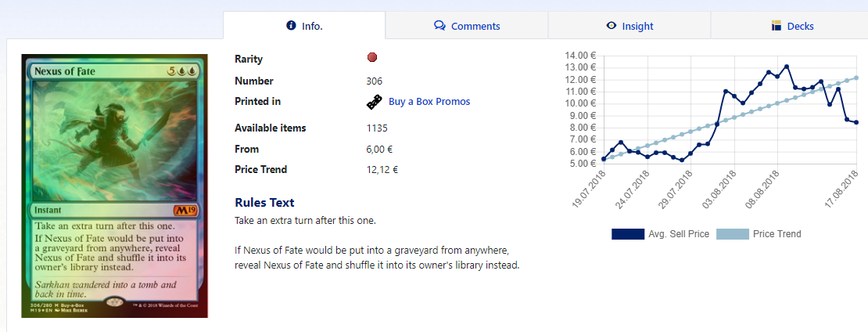Click the Avg. Sell Price legend label
This screenshot has width=868, height=332.
[679, 234]
